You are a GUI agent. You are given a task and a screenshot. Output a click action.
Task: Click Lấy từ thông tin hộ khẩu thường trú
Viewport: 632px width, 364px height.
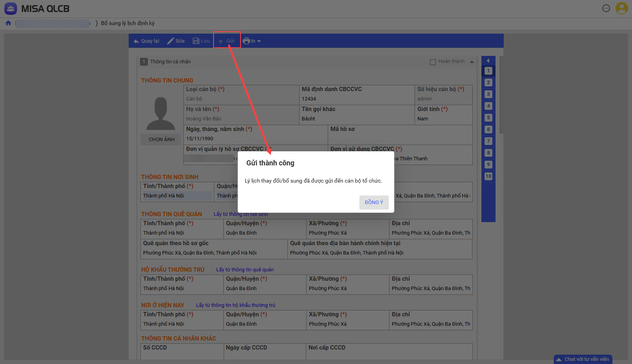[235, 305]
